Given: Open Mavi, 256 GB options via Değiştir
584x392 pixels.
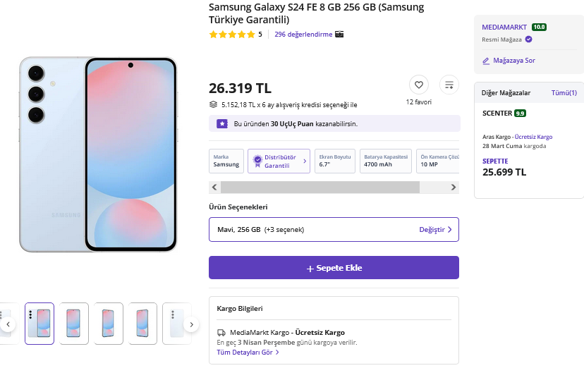Looking at the screenshot, I should [434, 230].
